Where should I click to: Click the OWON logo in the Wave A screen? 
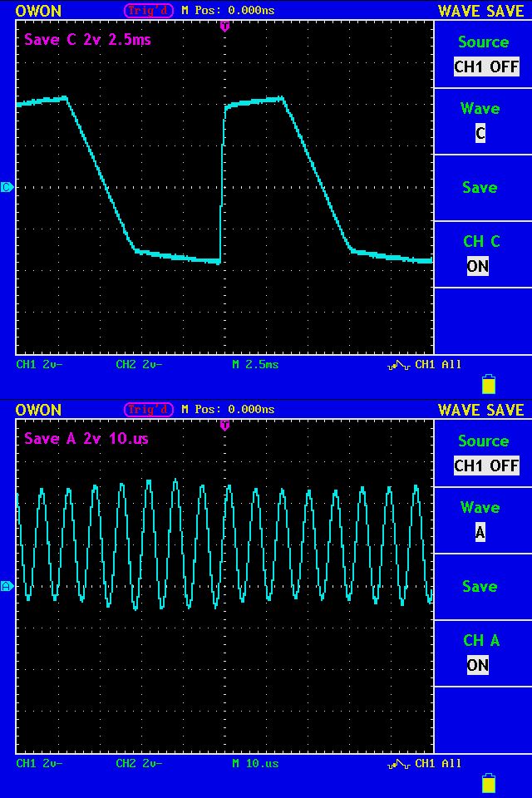(39, 409)
